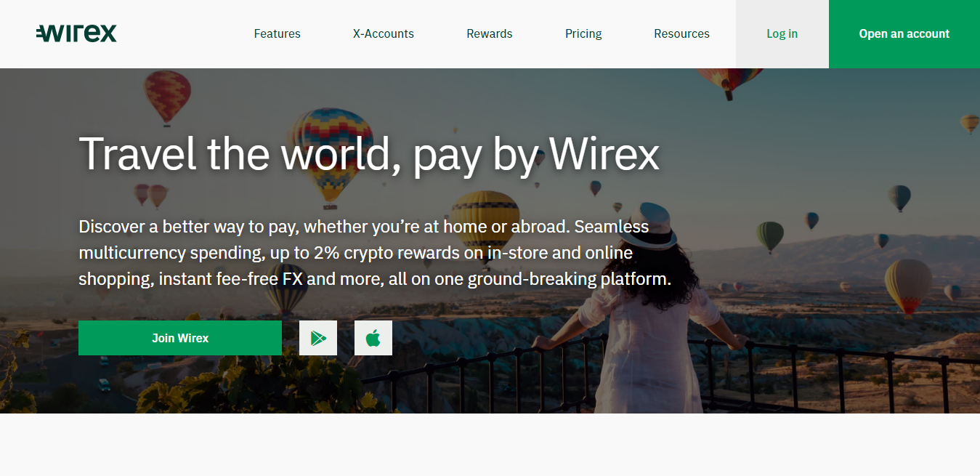Click the Wirex logo

coord(76,33)
